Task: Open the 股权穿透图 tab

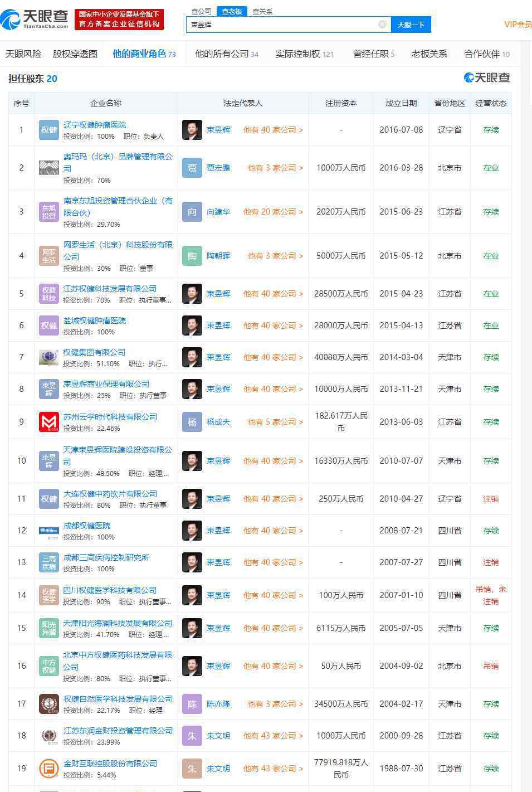Action: tap(75, 54)
